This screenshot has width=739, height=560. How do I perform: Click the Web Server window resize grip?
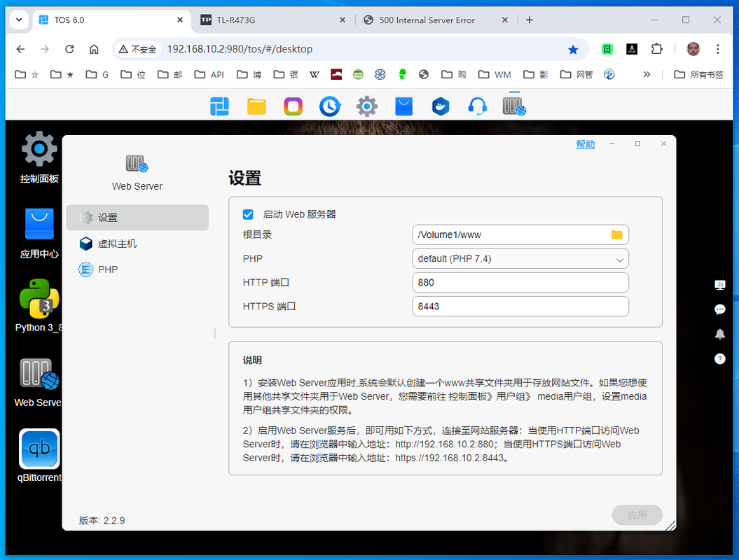670,526
